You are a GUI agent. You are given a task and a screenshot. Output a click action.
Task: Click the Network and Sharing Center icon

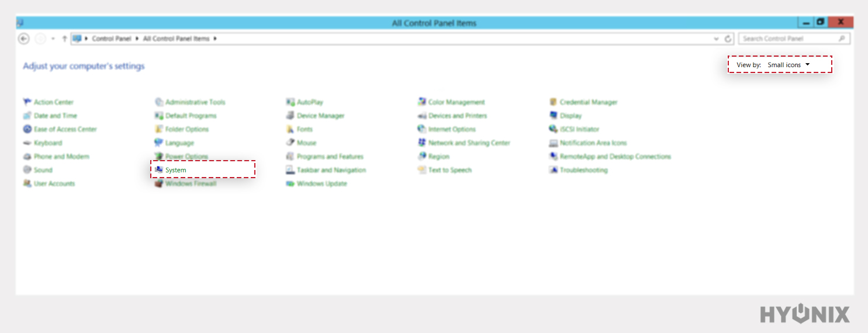coord(421,143)
